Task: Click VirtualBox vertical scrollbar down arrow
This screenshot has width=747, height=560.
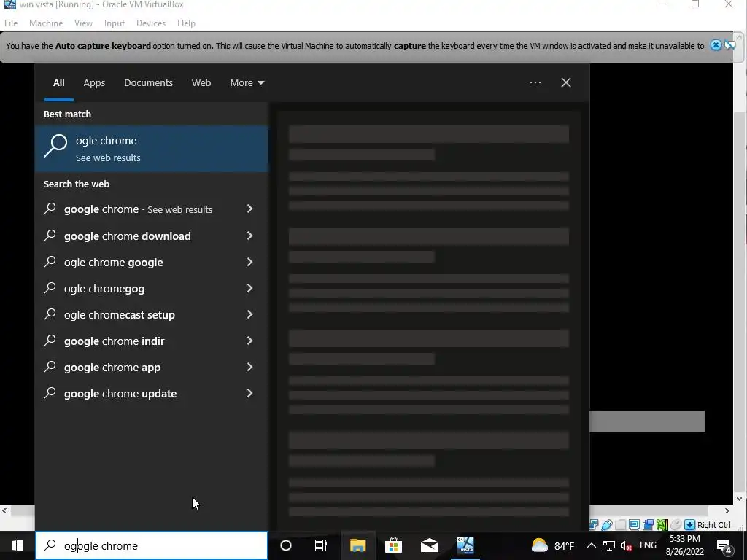Action: (740, 499)
